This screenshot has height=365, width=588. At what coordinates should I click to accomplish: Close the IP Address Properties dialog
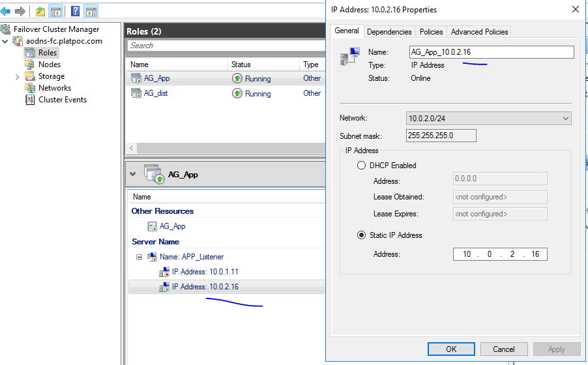click(576, 9)
